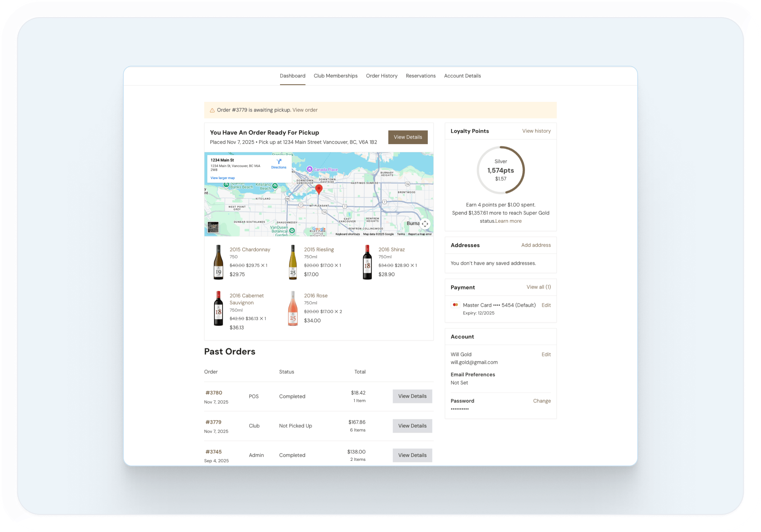Click the Mastercard logo icon

click(455, 305)
